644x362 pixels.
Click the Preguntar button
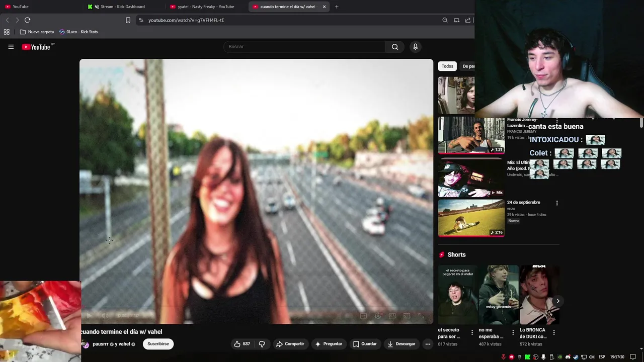pyautogui.click(x=328, y=344)
